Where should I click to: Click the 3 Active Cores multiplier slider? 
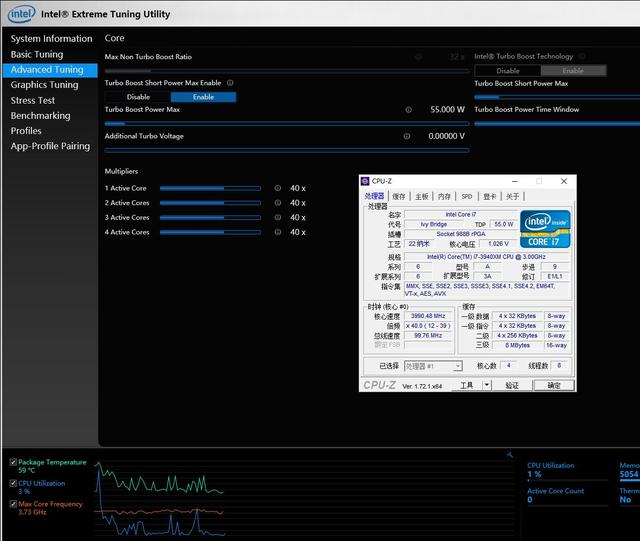pyautogui.click(x=210, y=218)
